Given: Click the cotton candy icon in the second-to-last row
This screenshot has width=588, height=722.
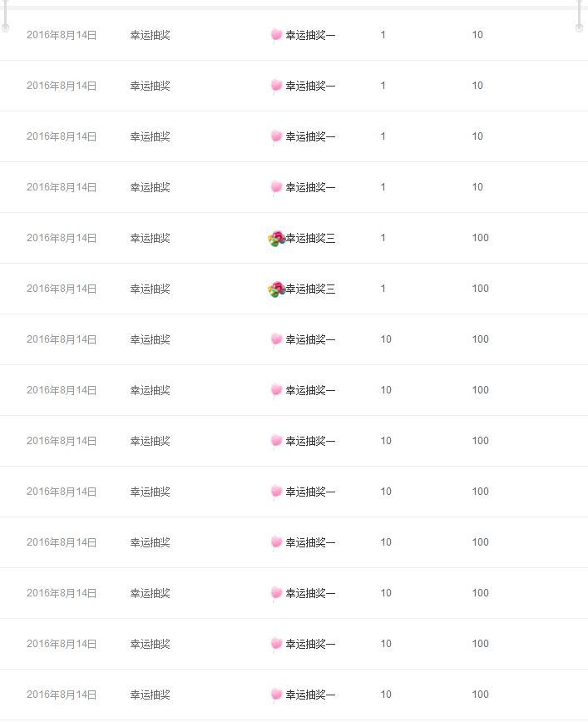Looking at the screenshot, I should 276,644.
